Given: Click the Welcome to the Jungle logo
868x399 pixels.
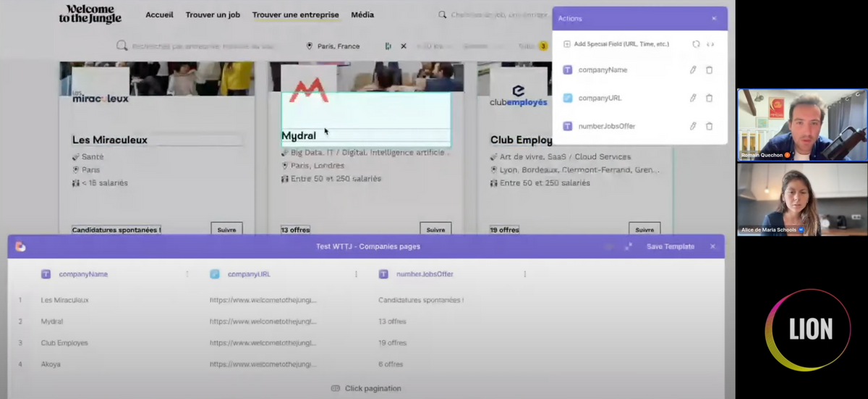Looking at the screenshot, I should [x=90, y=14].
